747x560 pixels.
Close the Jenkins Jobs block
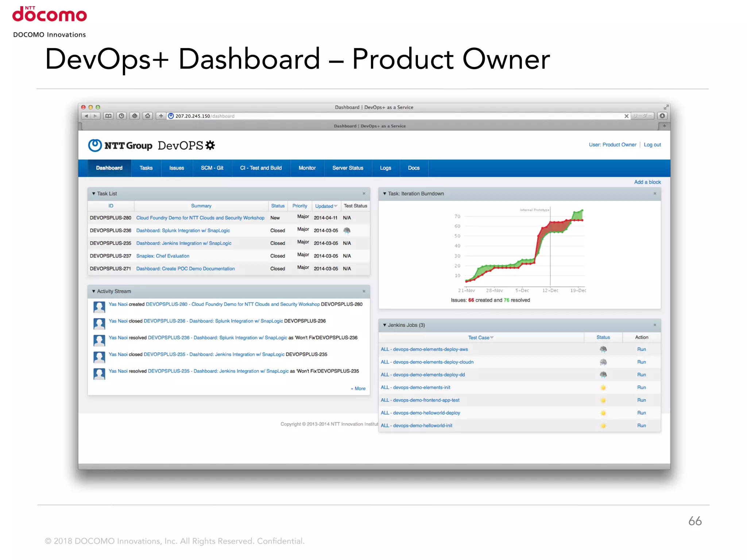[655, 325]
